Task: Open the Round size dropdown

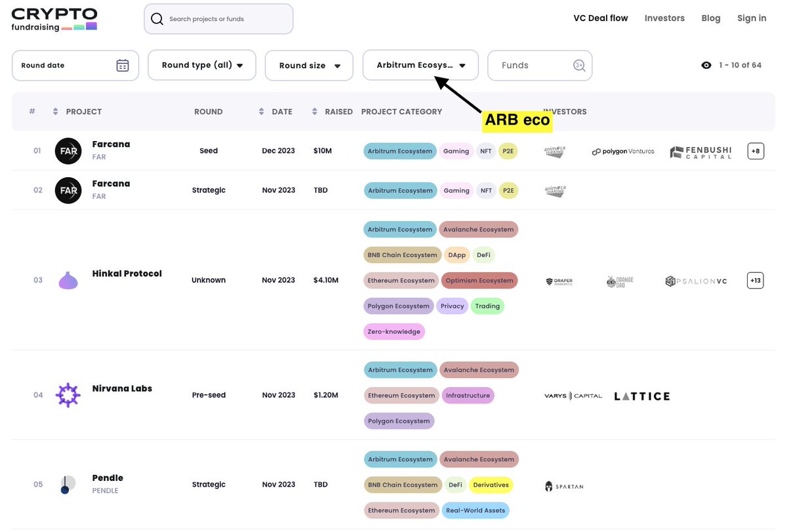Action: 310,66
